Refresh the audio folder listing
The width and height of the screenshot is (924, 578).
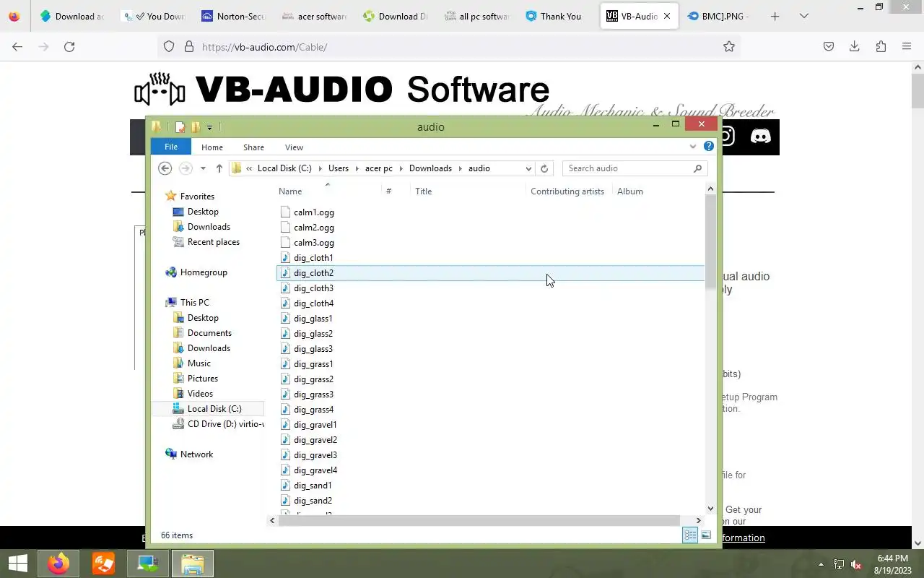(544, 168)
